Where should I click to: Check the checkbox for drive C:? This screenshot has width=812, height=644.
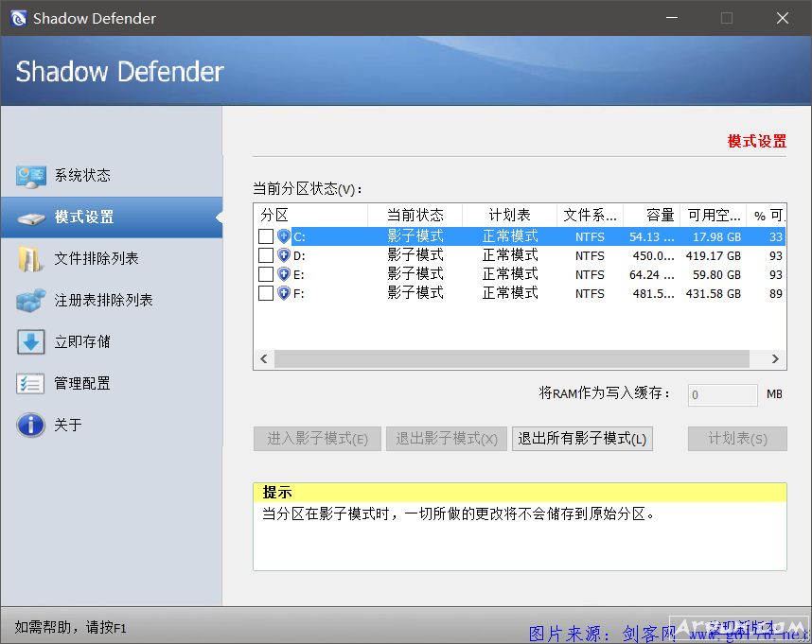point(265,235)
